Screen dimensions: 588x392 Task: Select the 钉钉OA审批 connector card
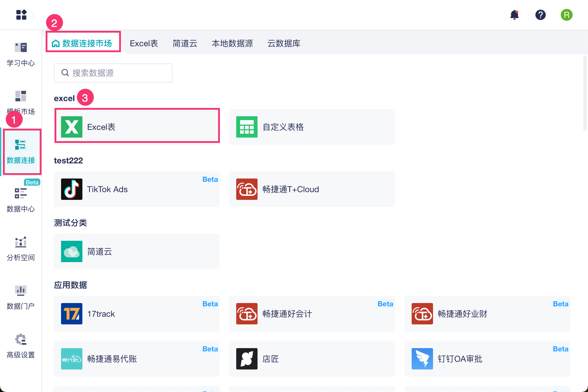point(487,359)
